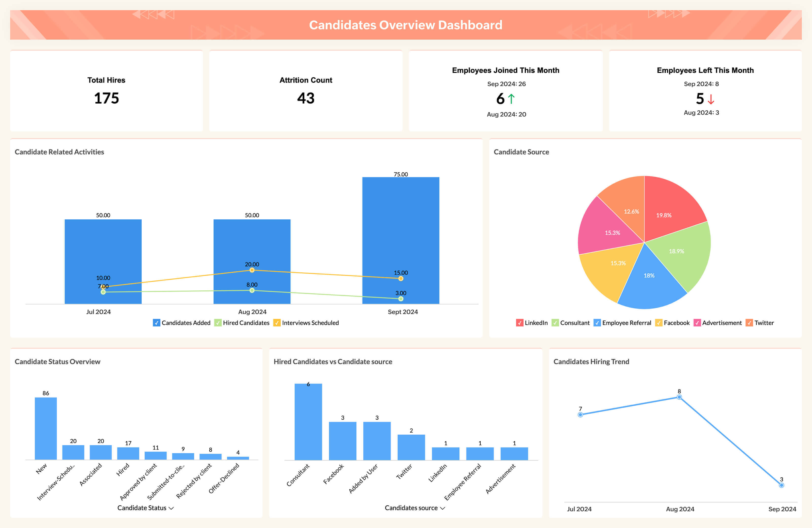Uncheck the Candidates Added legend checkbox
This screenshot has width=812, height=528.
pyautogui.click(x=156, y=323)
